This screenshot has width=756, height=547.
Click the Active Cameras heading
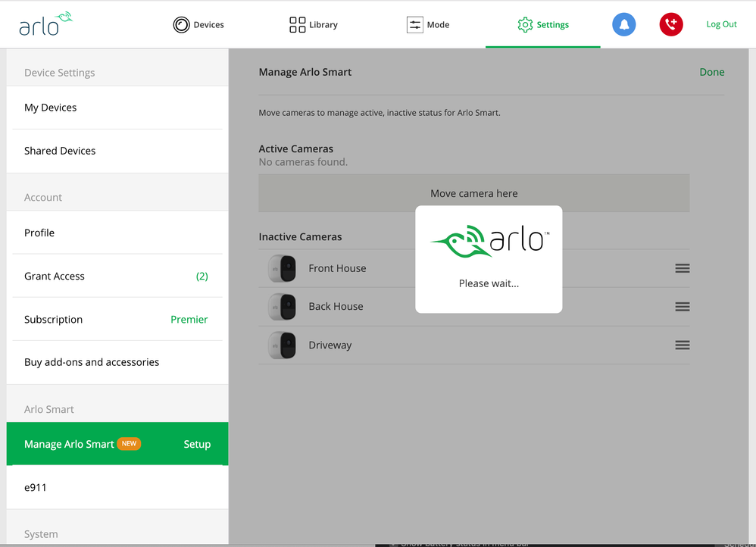coord(295,148)
